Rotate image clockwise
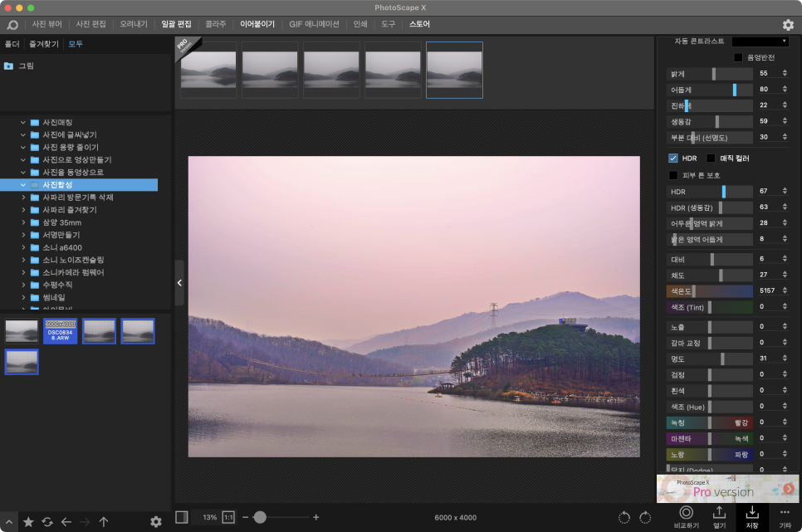This screenshot has height=532, width=802. point(645,518)
